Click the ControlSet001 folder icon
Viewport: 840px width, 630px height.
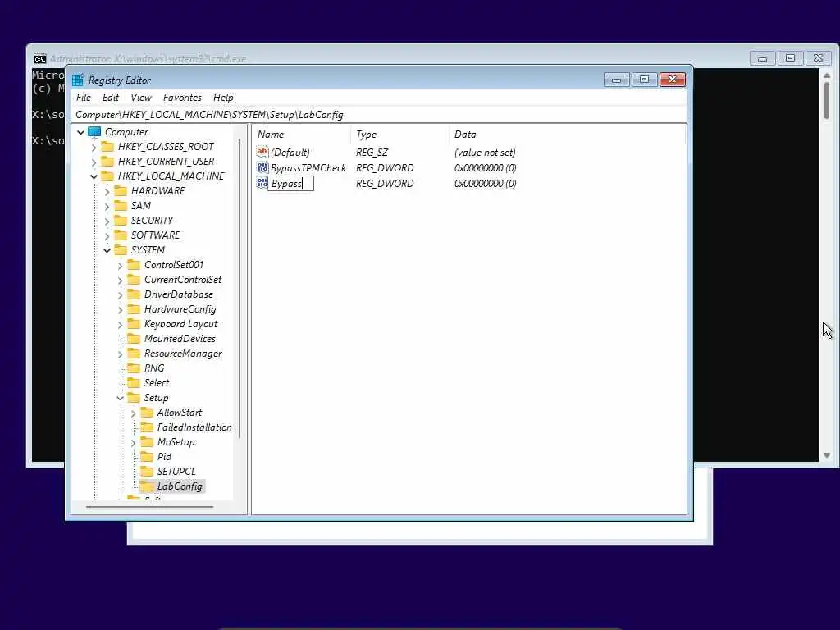click(x=134, y=265)
